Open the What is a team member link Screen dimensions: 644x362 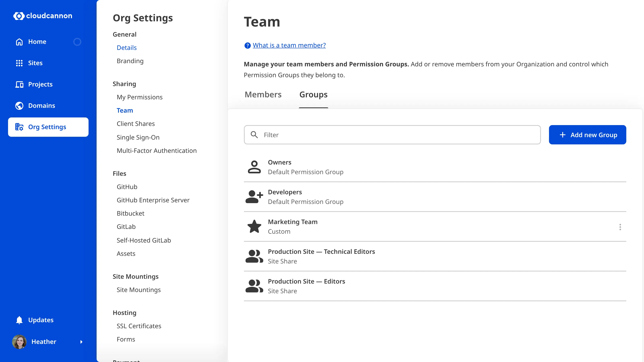pyautogui.click(x=289, y=45)
